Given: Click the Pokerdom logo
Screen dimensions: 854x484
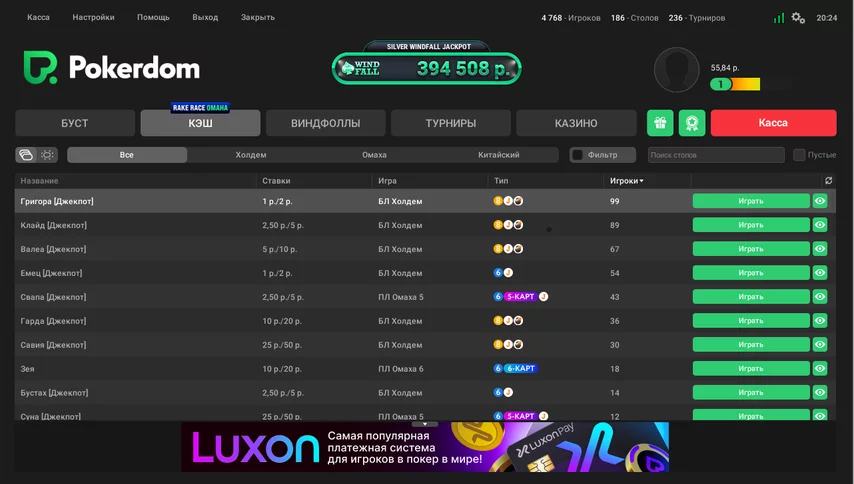Looking at the screenshot, I should pyautogui.click(x=112, y=68).
